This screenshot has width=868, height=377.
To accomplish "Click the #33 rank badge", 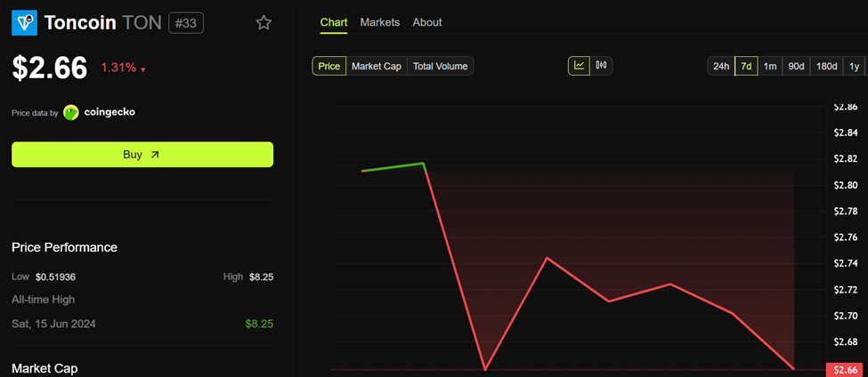I will click(186, 23).
